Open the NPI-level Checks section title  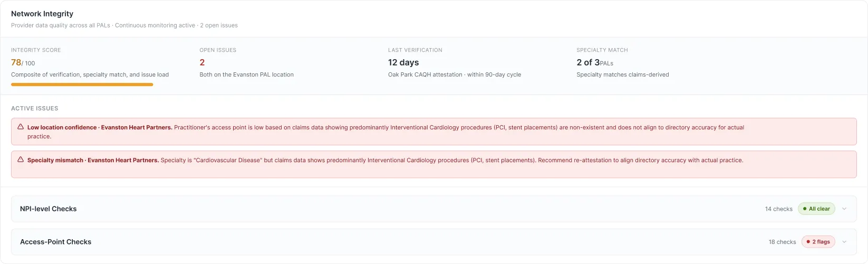click(49, 209)
